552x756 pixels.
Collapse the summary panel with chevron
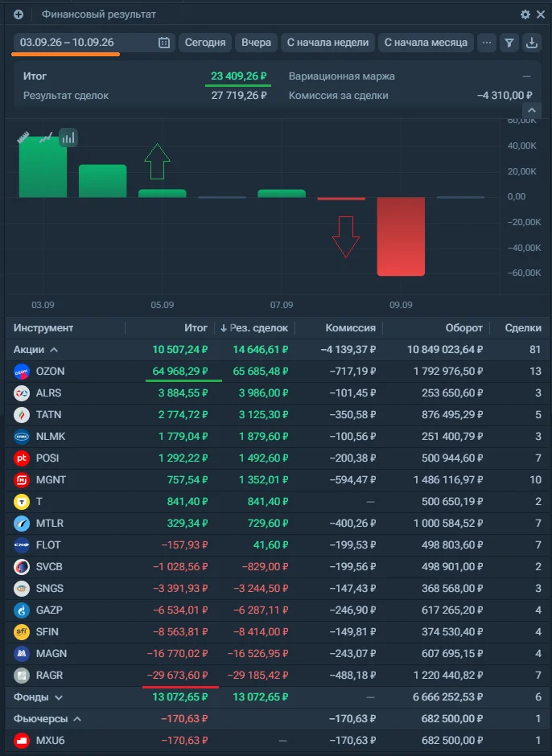532,110
